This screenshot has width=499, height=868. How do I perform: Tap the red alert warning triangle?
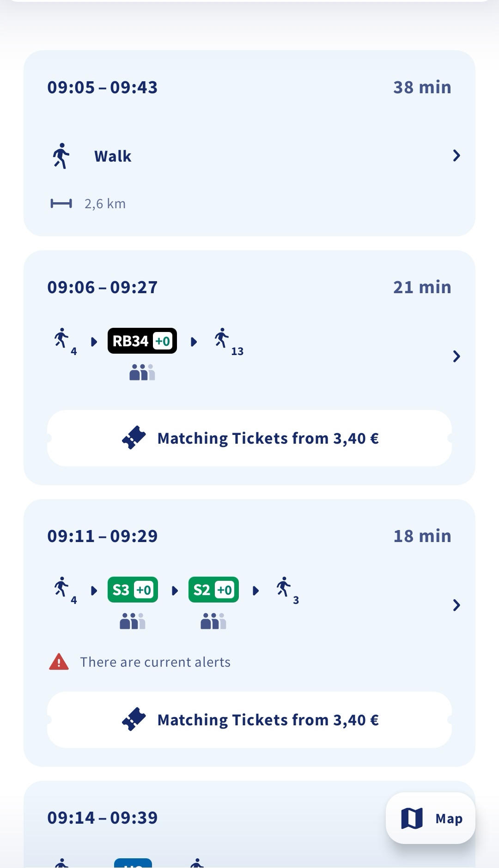coord(59,662)
